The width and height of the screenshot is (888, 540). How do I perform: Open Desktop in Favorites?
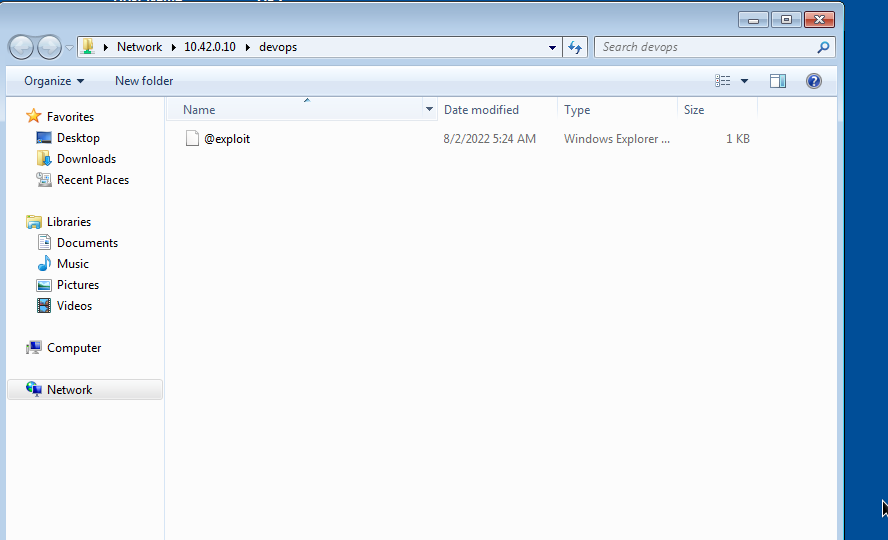pos(78,138)
